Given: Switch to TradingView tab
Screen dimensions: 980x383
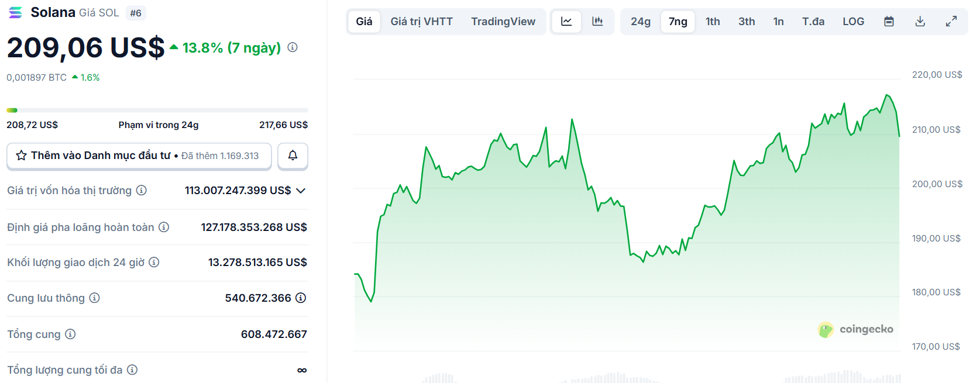Looking at the screenshot, I should click(x=503, y=22).
